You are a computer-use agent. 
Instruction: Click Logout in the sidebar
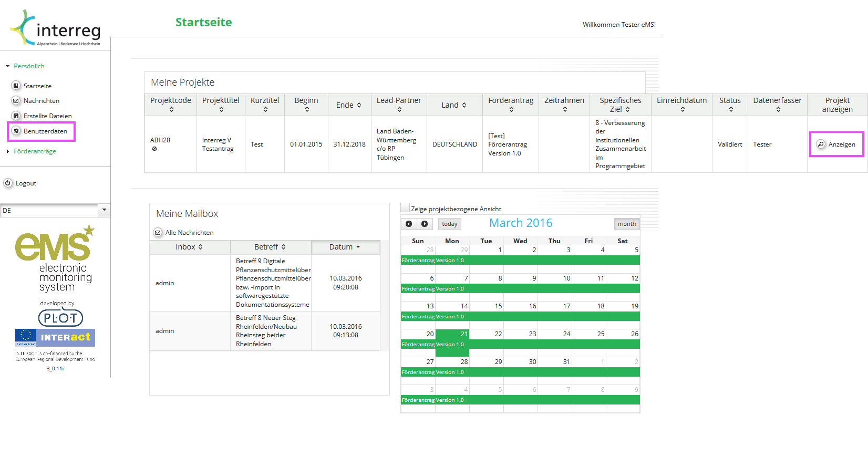click(26, 183)
